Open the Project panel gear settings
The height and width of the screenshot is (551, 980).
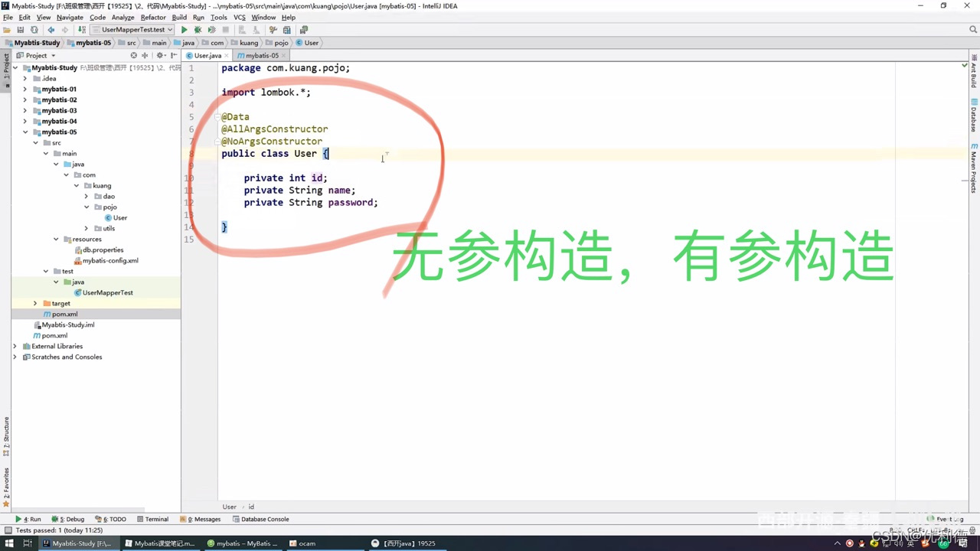162,55
